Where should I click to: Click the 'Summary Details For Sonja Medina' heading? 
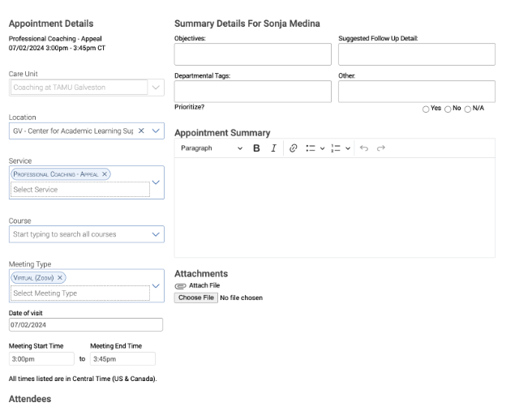click(247, 24)
